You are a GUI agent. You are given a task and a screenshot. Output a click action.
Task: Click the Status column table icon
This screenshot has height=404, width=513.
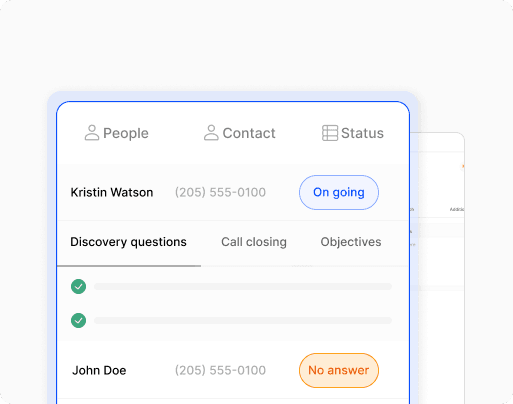click(x=330, y=133)
